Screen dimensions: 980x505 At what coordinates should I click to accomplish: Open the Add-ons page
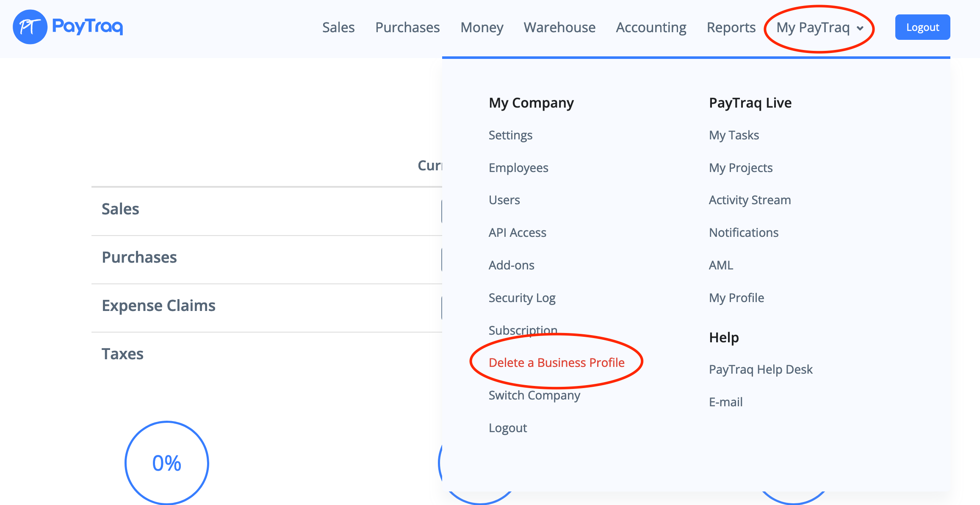point(512,265)
